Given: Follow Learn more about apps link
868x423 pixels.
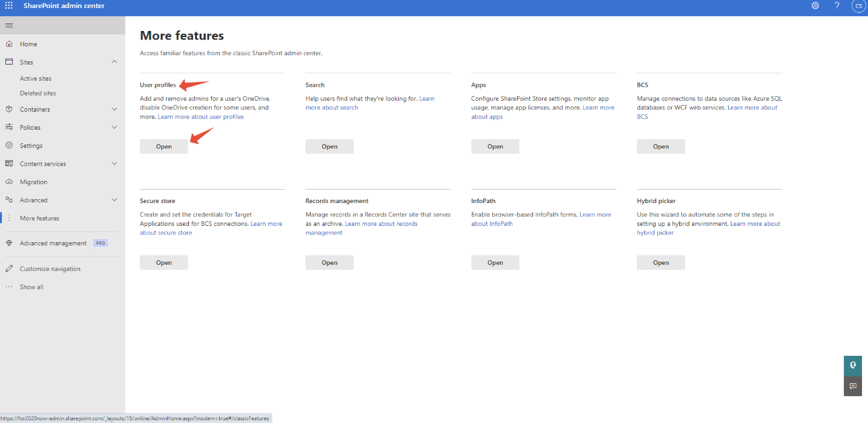Looking at the screenshot, I should coord(487,117).
